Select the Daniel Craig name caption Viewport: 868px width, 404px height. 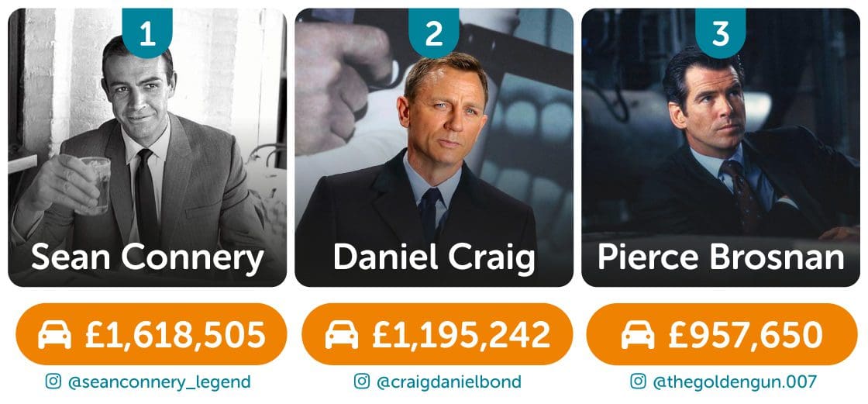pos(434,257)
